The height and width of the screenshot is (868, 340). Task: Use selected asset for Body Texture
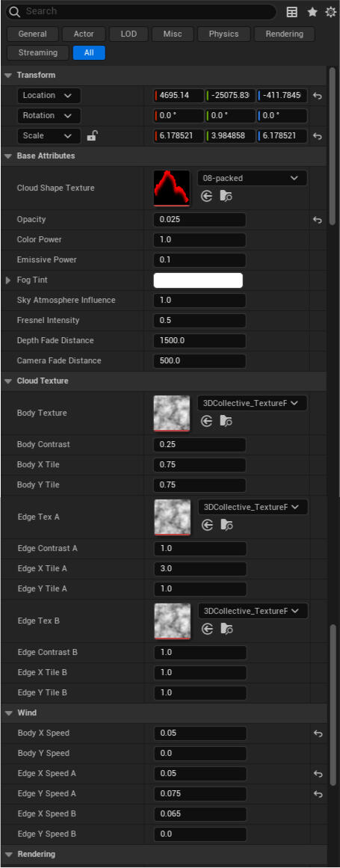coord(206,421)
